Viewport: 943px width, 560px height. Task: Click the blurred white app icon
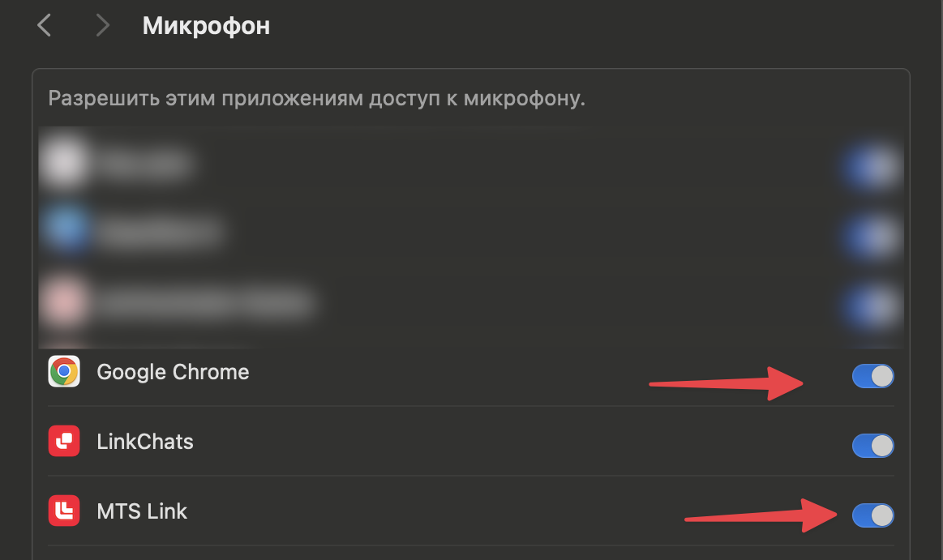[x=64, y=165]
